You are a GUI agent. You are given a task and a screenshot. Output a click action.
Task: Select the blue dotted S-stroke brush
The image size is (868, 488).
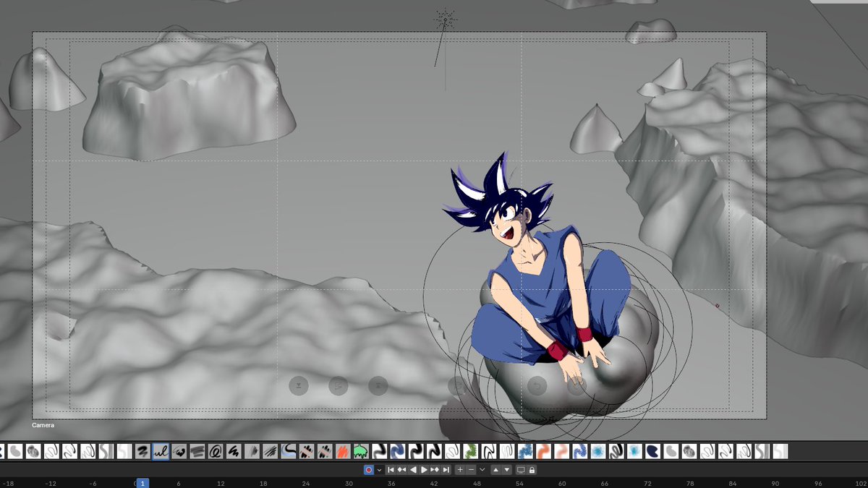click(580, 452)
